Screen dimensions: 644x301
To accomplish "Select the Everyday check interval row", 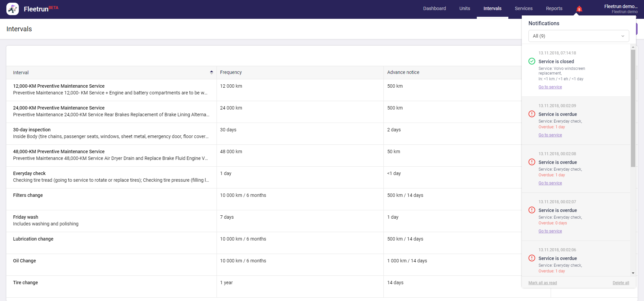I will (x=111, y=177).
